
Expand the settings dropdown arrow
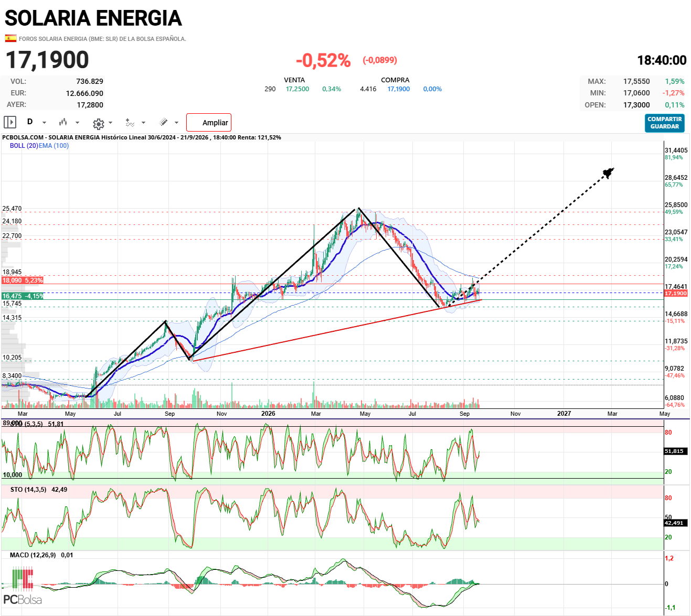coord(110,123)
